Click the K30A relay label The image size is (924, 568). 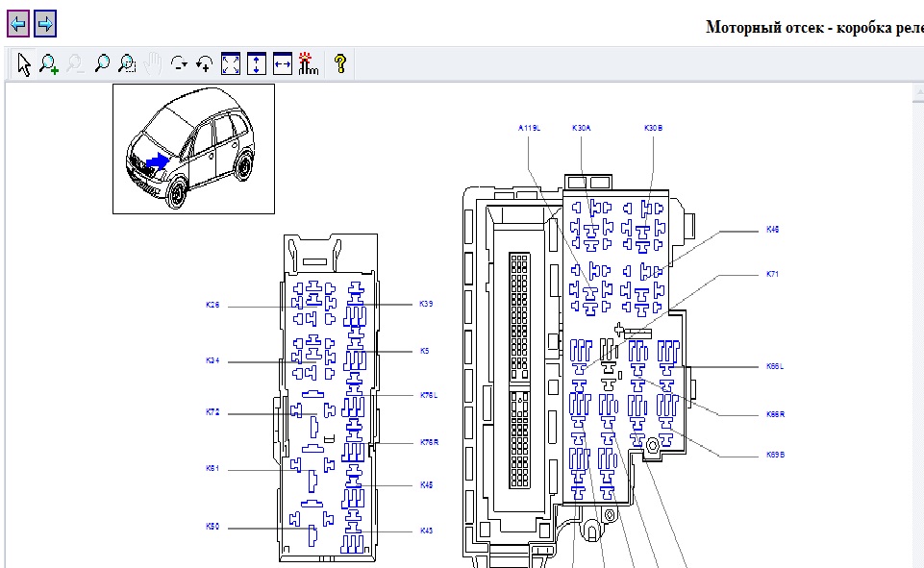click(x=581, y=128)
